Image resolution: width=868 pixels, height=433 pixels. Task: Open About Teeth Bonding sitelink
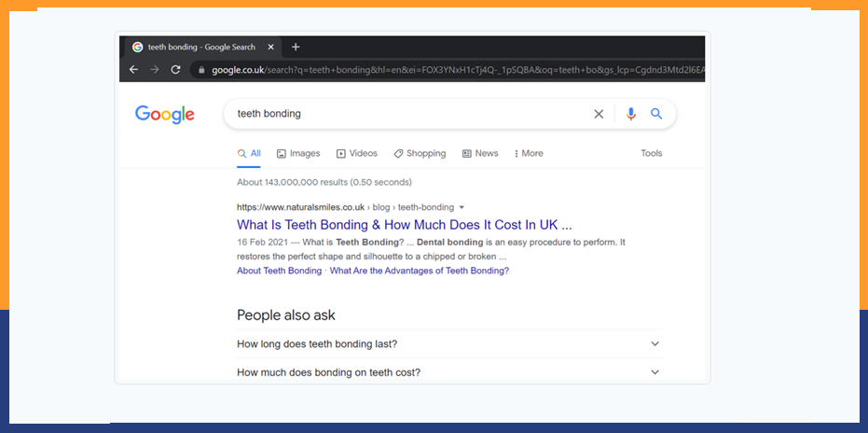tap(279, 272)
